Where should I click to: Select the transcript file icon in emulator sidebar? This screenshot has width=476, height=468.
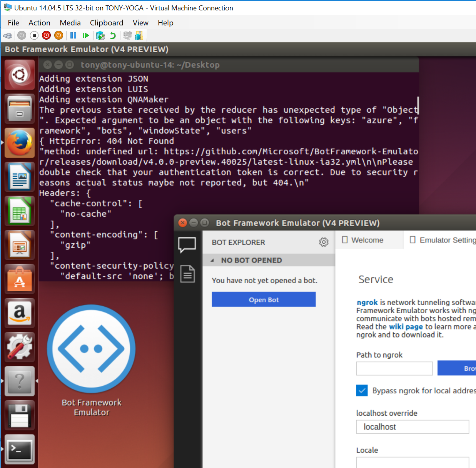(187, 274)
